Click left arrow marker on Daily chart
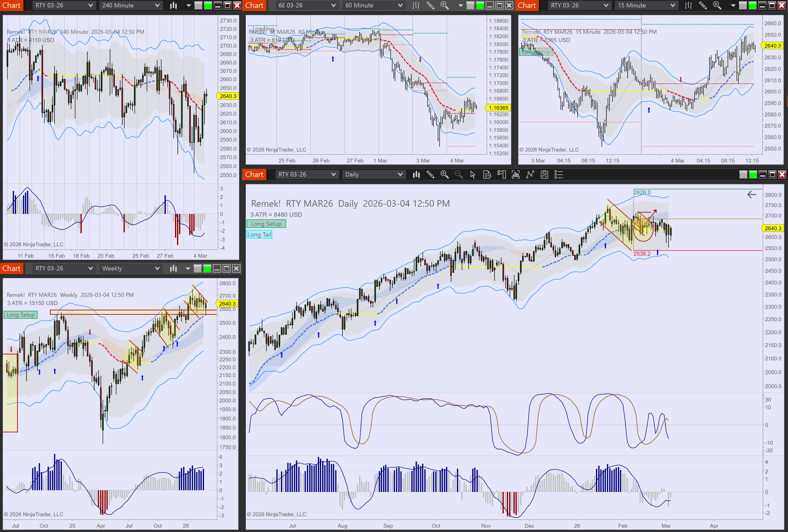This screenshot has height=532, width=788. pos(751,195)
